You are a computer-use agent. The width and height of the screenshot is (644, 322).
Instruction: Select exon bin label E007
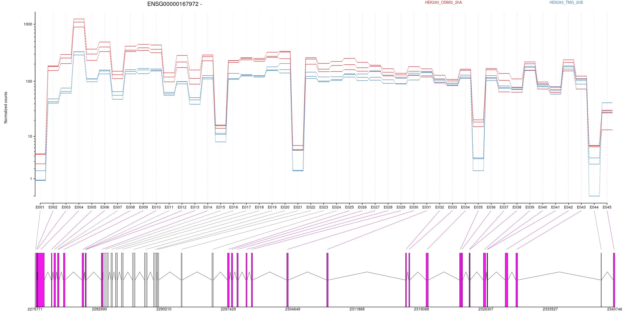[117, 207]
